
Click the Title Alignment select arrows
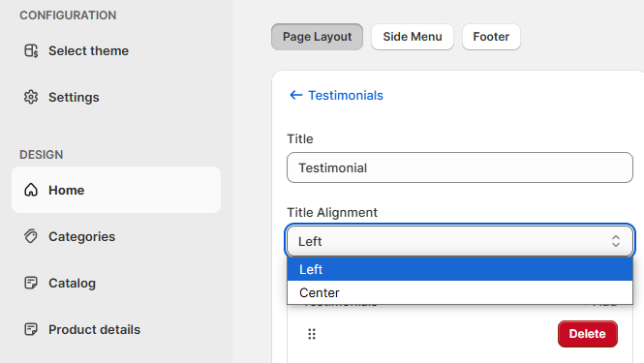(x=615, y=241)
